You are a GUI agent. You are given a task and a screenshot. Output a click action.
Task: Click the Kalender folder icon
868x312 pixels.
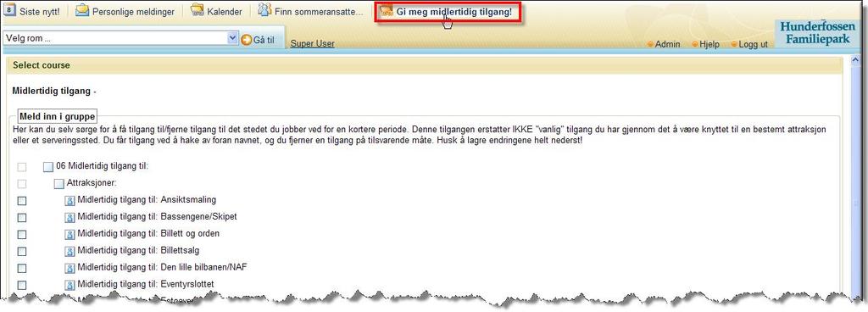(x=198, y=10)
